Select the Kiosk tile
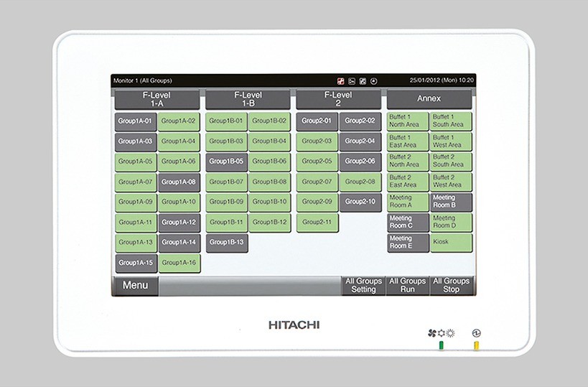 pos(452,243)
